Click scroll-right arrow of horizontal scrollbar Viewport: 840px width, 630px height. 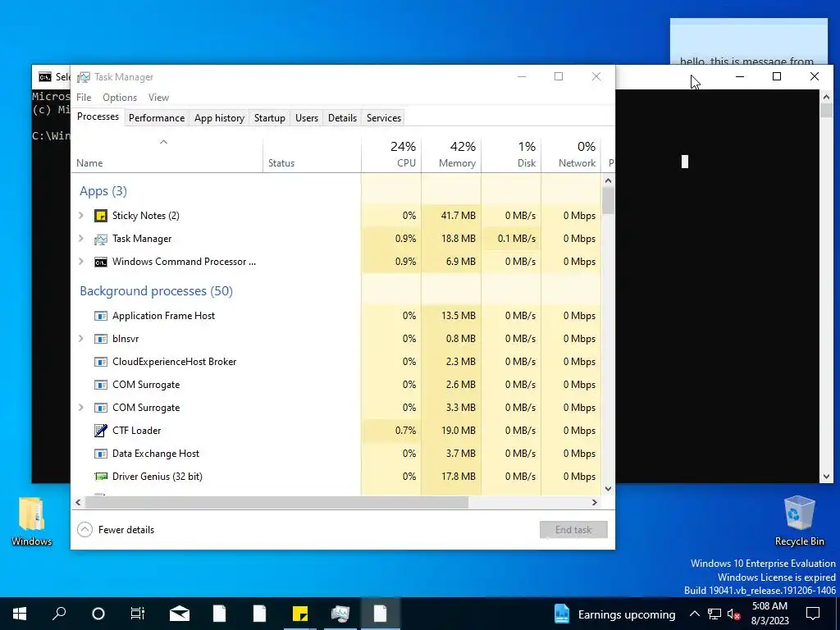click(x=594, y=503)
